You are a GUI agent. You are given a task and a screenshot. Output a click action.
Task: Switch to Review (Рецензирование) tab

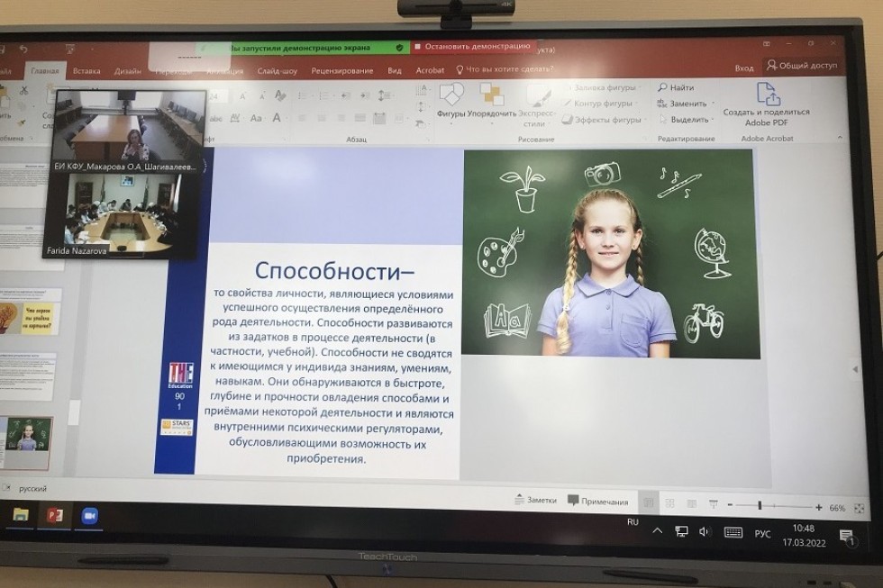(x=341, y=70)
